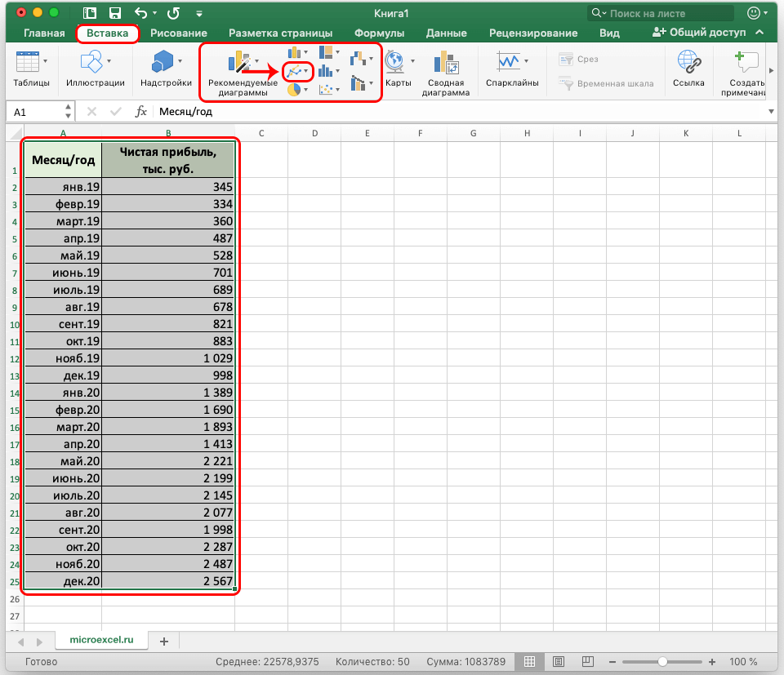This screenshot has width=784, height=675.
Task: Click the Надстройки add-ins icon
Action: (163, 61)
